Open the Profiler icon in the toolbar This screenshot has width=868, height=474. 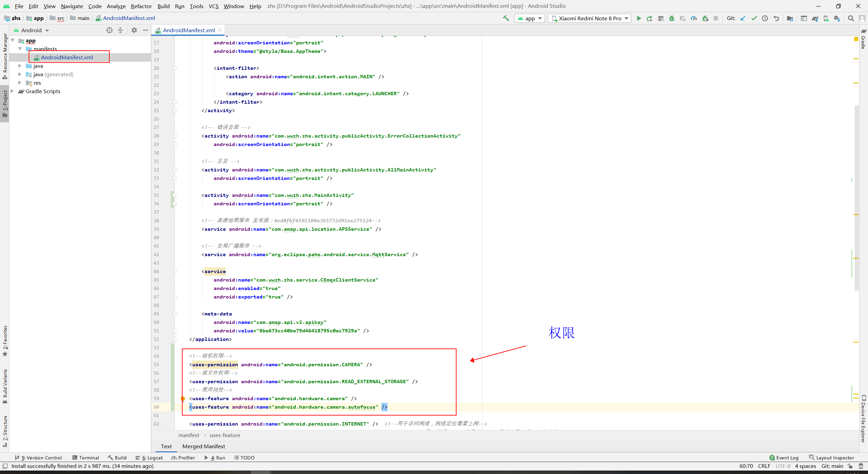point(694,18)
